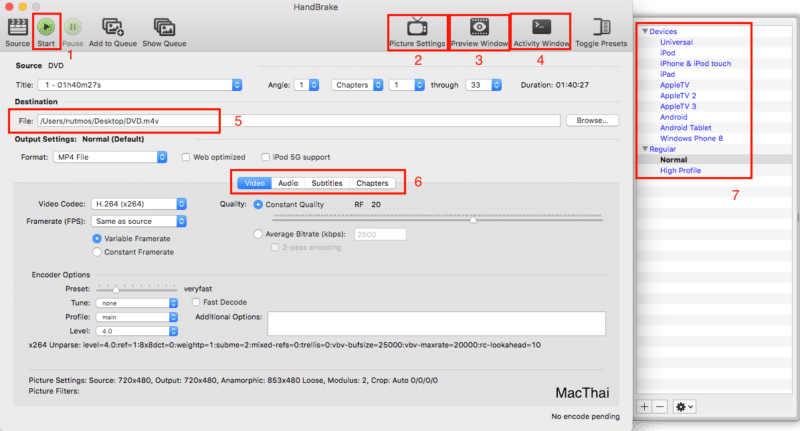Select the High Profile preset
The width and height of the screenshot is (800, 431).
[681, 170]
